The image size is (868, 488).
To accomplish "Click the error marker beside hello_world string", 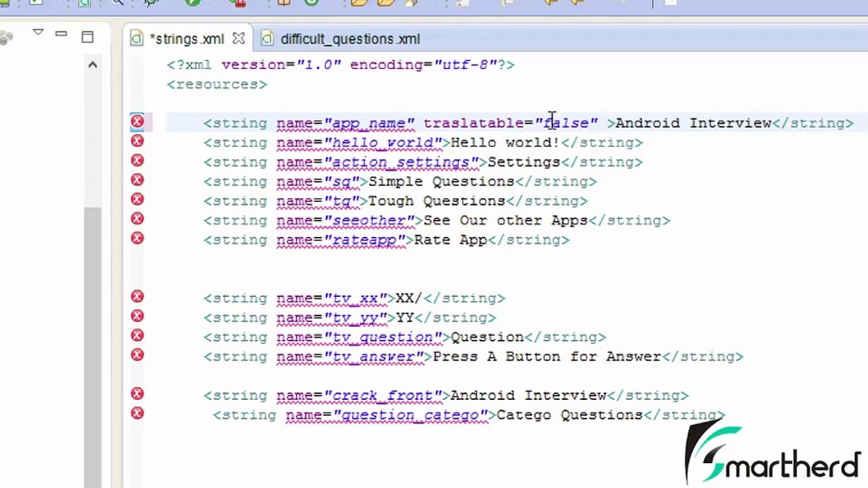I will point(137,141).
